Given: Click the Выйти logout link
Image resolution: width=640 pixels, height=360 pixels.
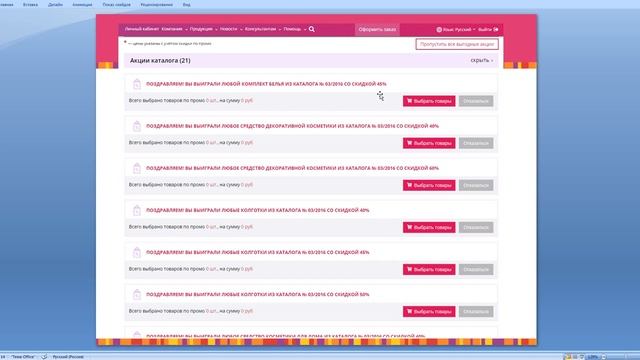Looking at the screenshot, I should point(488,29).
